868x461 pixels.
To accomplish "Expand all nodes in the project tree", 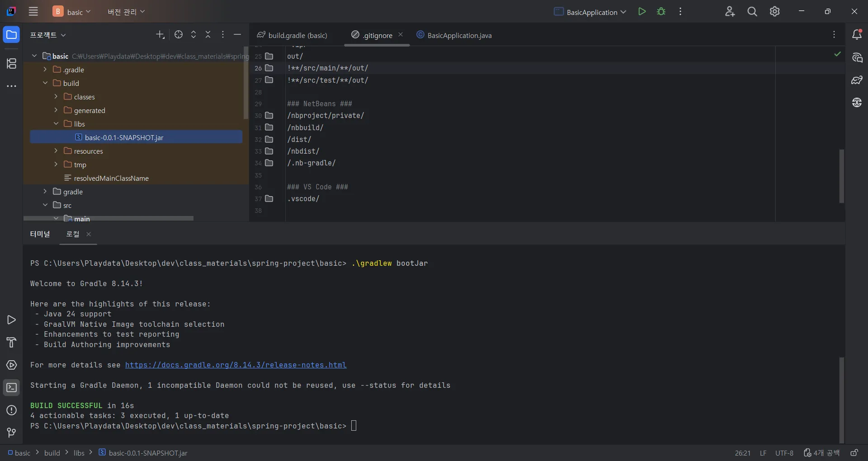I will (x=193, y=34).
